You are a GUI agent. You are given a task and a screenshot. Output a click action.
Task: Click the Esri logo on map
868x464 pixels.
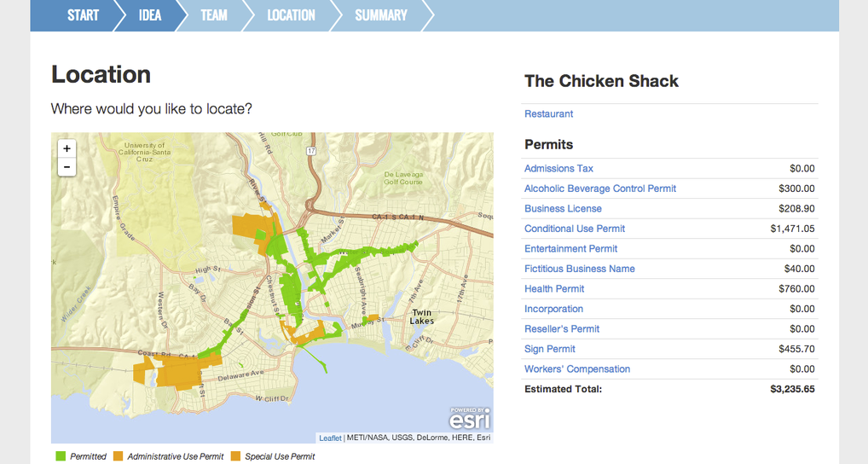[470, 420]
